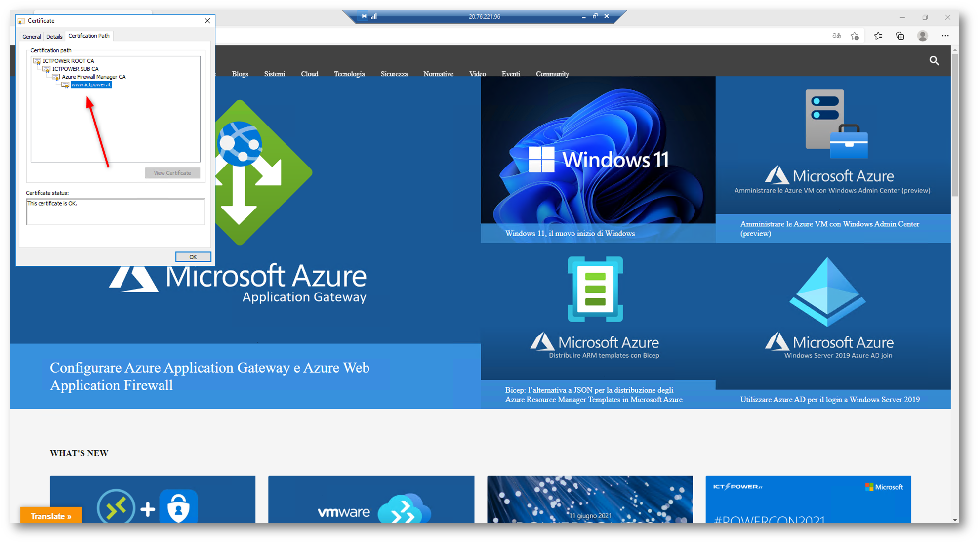Open the Cloud menu item
The image size is (980, 544).
(x=310, y=74)
